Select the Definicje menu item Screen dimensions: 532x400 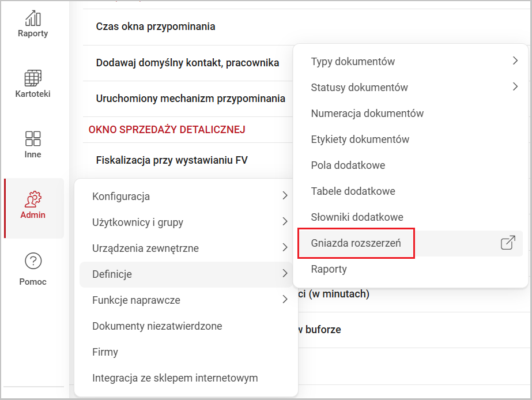(112, 274)
